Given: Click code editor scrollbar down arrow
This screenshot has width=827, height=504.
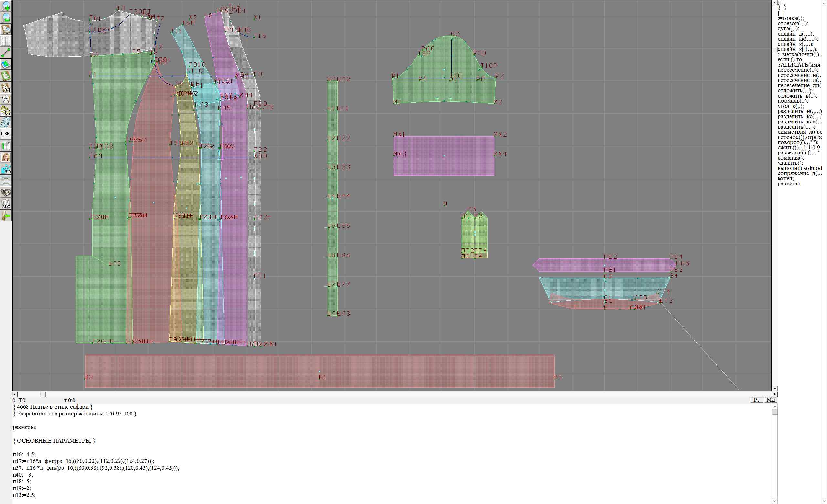Looking at the screenshot, I should [774, 501].
